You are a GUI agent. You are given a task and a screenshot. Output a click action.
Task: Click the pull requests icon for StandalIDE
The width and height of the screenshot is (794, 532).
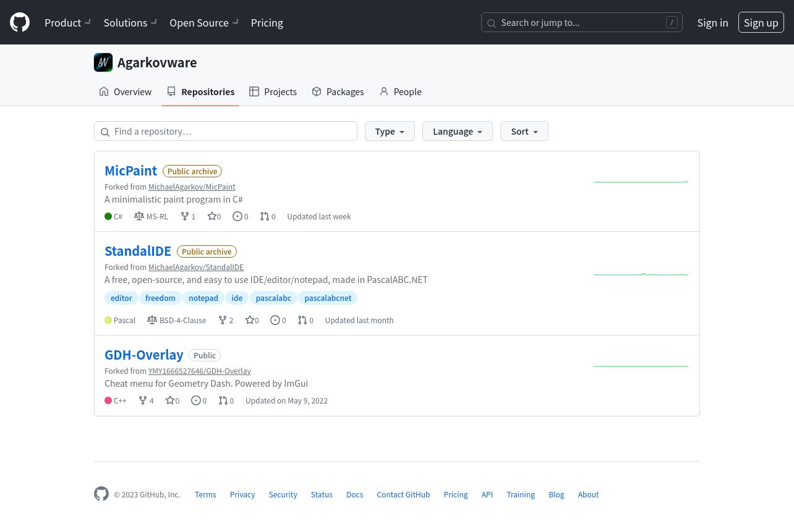[302, 320]
